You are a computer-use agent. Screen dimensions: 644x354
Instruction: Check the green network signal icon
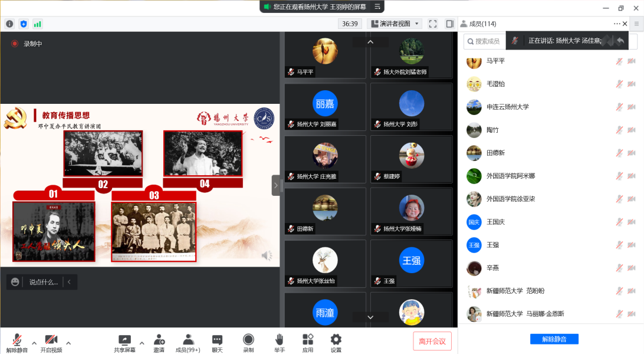click(38, 24)
